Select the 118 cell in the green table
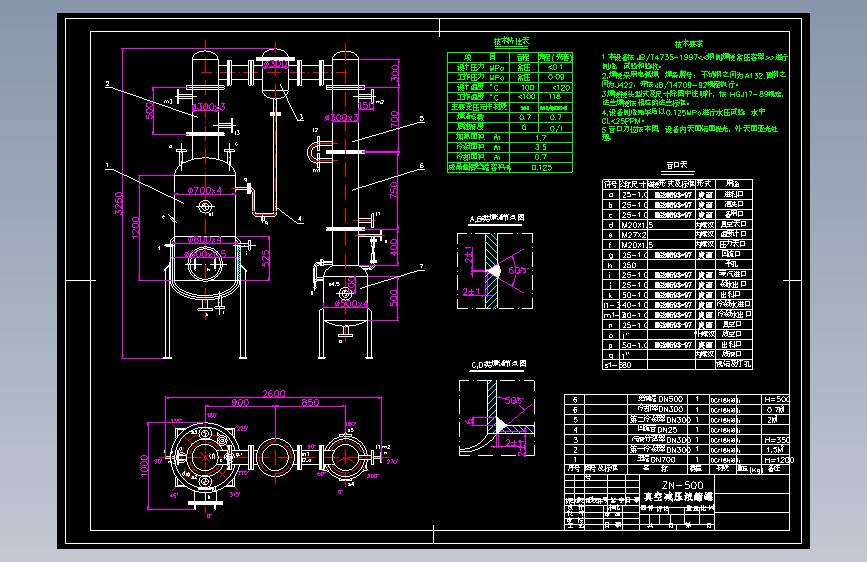The height and width of the screenshot is (562, 867). pos(555,97)
